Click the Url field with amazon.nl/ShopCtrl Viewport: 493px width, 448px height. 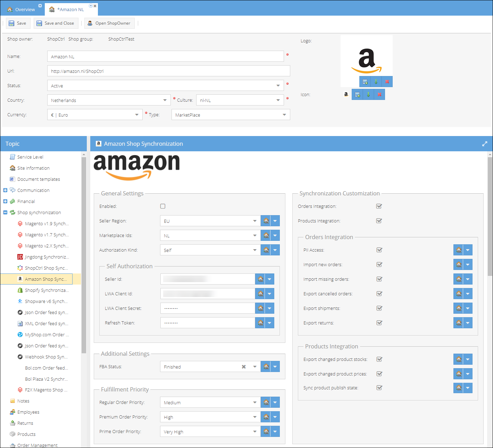(x=169, y=71)
